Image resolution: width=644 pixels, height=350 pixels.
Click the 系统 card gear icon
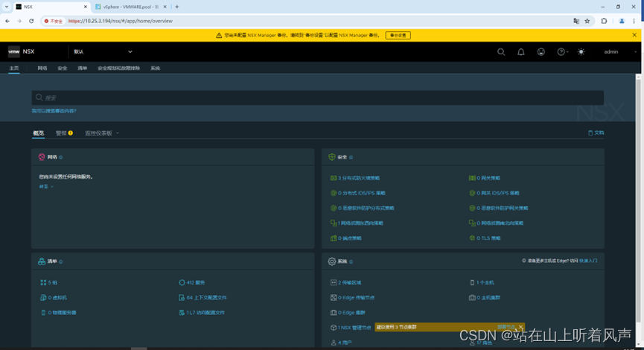pos(332,261)
